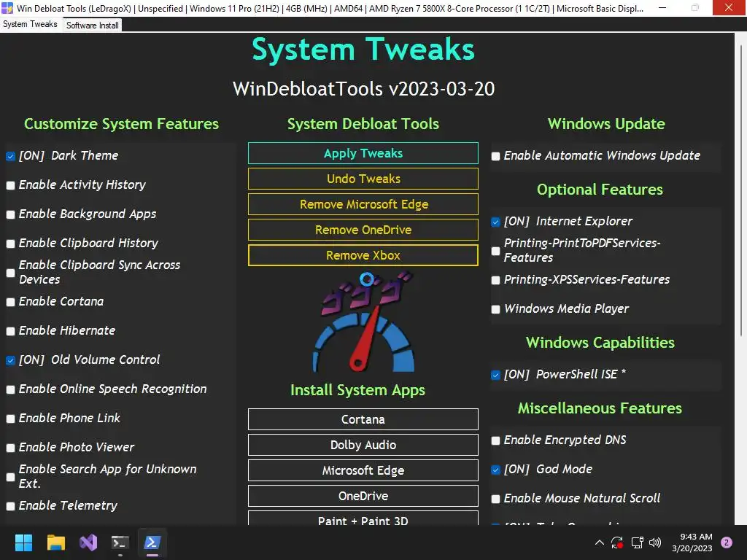Open network status tray icon

coord(637,542)
